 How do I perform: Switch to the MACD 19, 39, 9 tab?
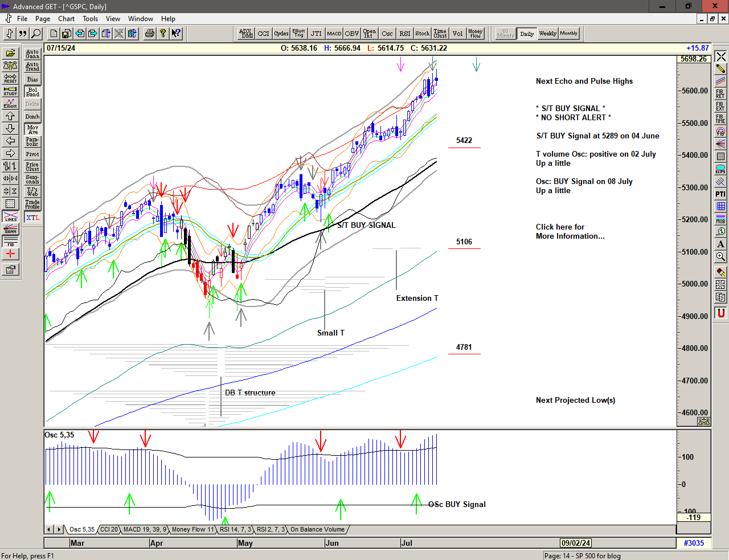pos(144,529)
